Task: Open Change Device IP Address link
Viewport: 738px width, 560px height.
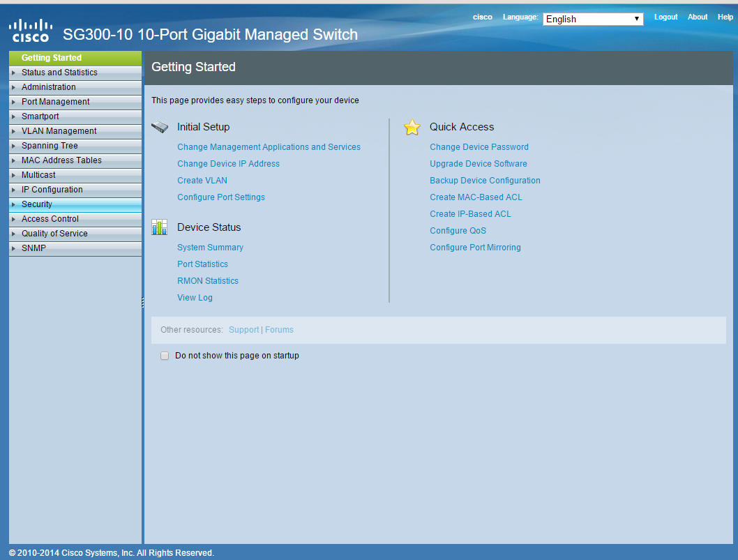Action: coord(228,164)
